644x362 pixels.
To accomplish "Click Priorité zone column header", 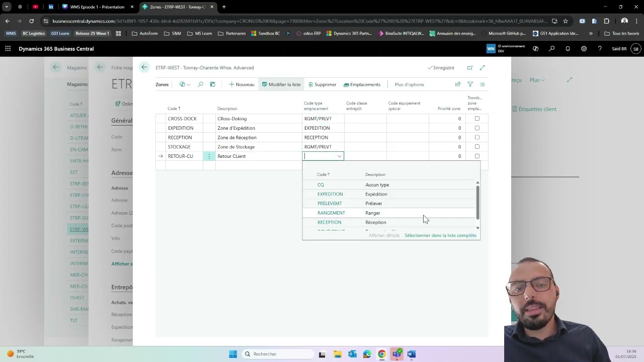I will coord(449,109).
